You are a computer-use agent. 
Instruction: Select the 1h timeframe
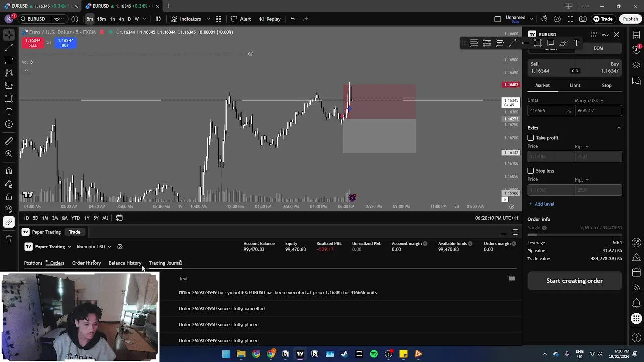[112, 19]
